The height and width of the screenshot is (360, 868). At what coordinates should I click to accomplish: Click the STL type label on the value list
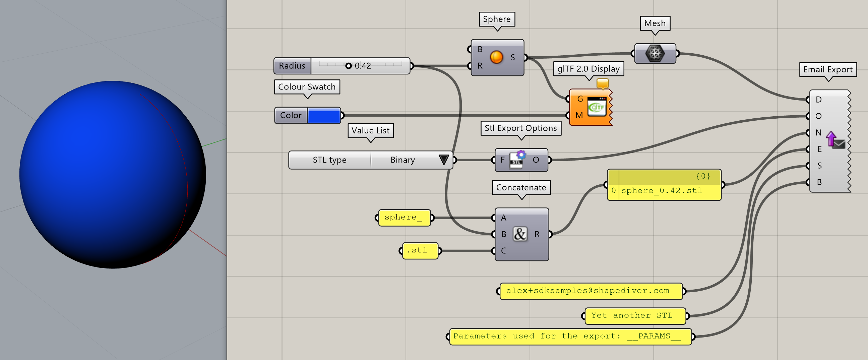[x=329, y=160]
